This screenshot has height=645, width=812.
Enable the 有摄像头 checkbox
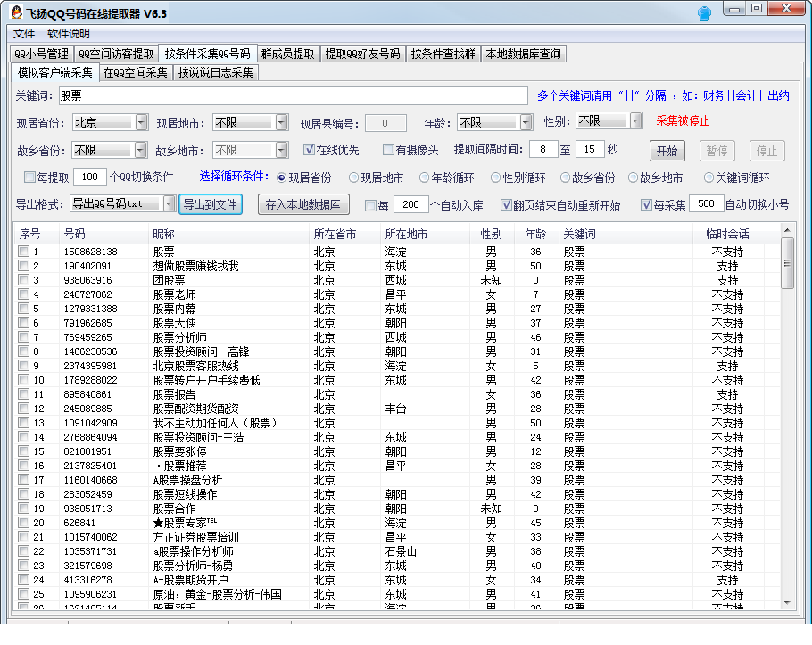point(388,150)
